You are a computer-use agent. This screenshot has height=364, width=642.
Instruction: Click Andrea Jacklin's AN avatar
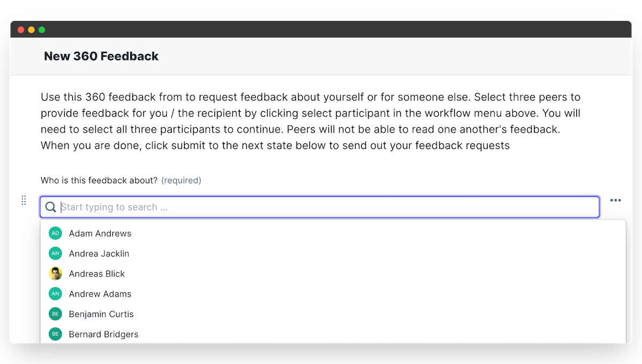55,253
